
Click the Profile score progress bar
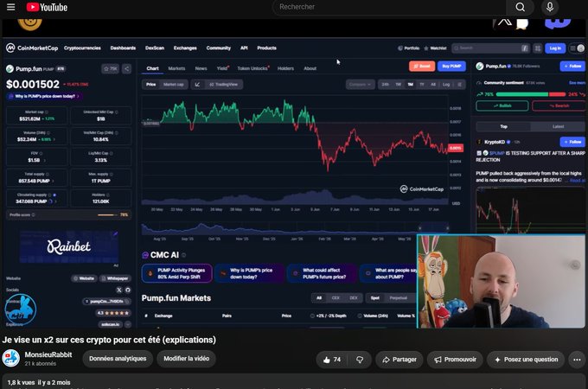pos(107,214)
